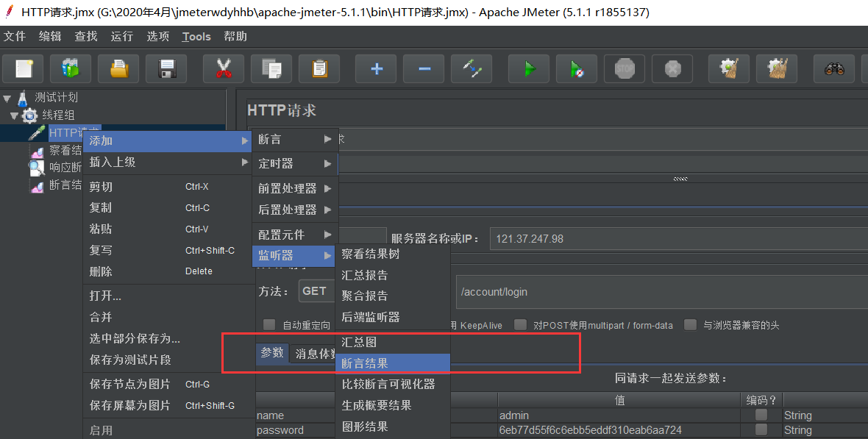
Task: Toggle 编码 checkbox for password row
Action: point(761,429)
